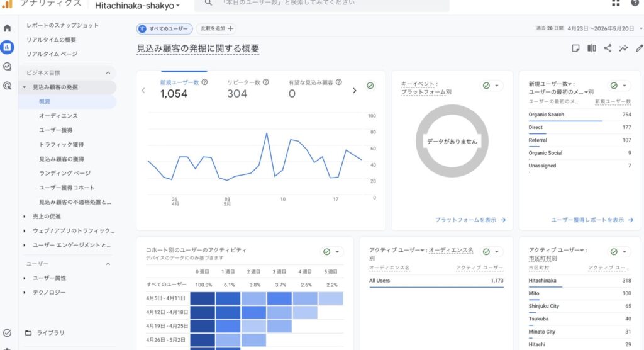Open the ユーザー獲得コホート report
644x350 pixels.
[x=67, y=188]
